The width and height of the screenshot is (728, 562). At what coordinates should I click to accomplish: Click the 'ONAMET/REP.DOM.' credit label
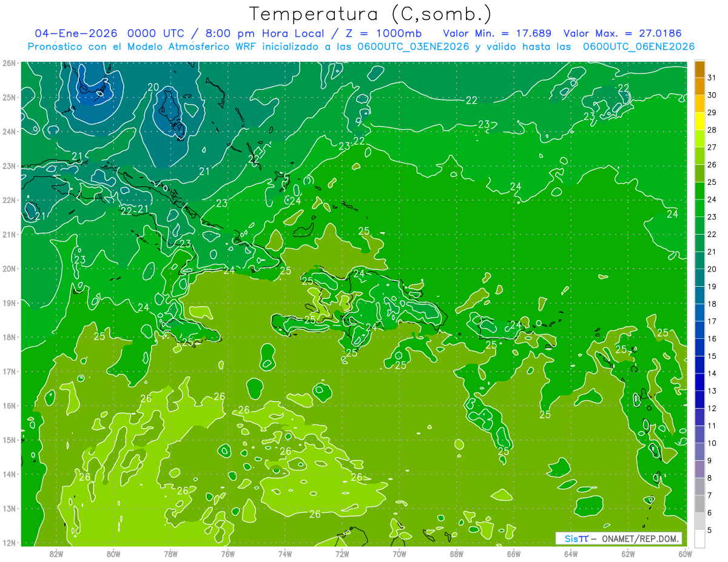(639, 538)
